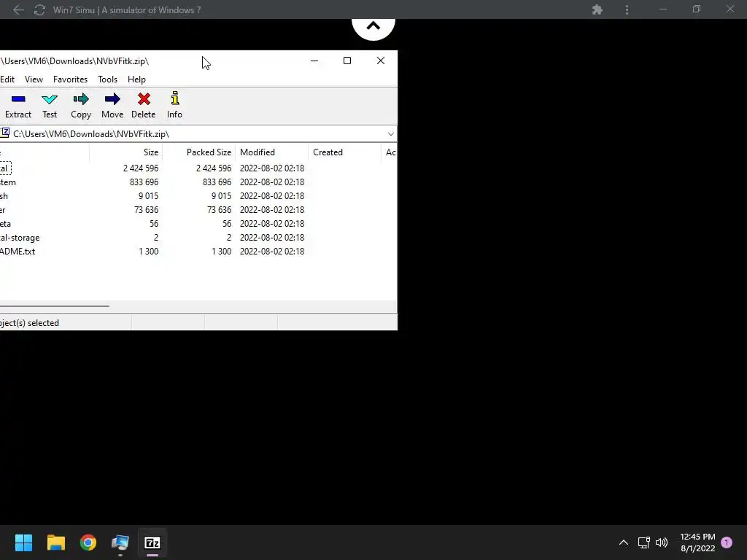
Task: Select the row with size 56
Action: pos(198,223)
